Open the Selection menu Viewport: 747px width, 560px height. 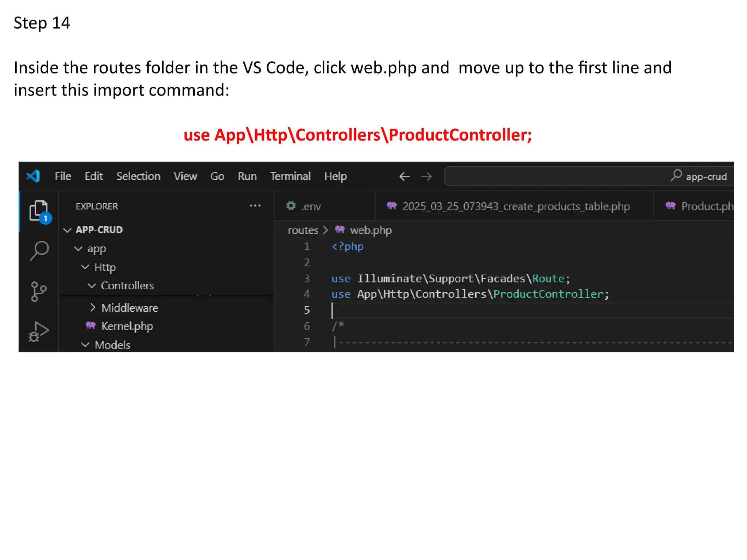point(138,176)
